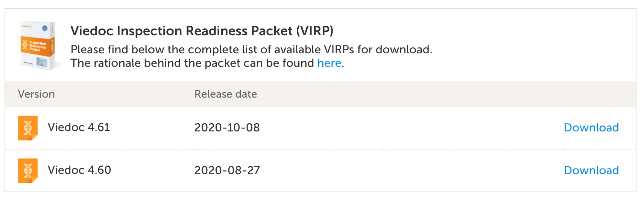Screen dimensions: 644x199
Task: Download the Viedoc 4.60 packet
Action: pyautogui.click(x=591, y=170)
